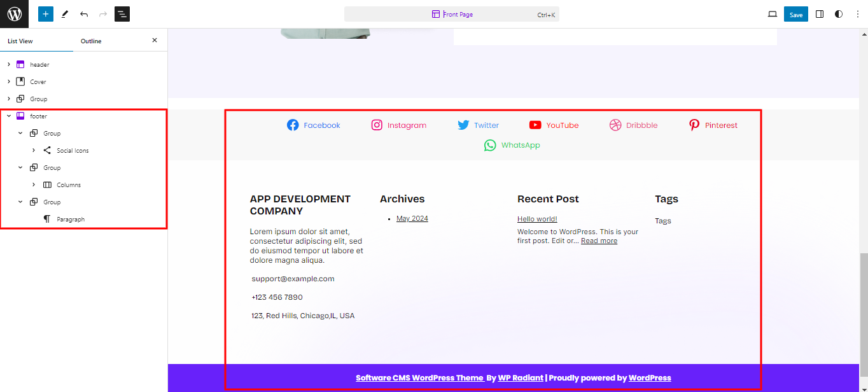Open the Hello world! post link
This screenshot has width=868, height=392.
pyautogui.click(x=537, y=219)
